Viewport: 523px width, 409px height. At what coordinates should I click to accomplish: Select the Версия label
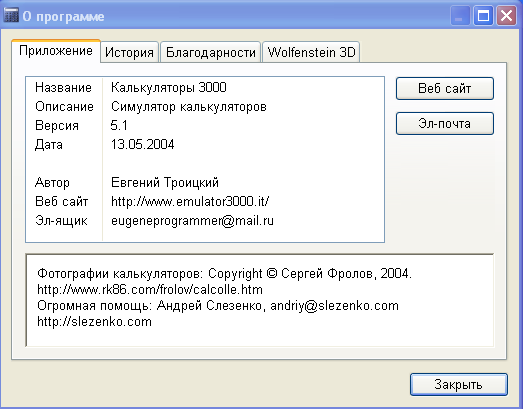point(57,126)
